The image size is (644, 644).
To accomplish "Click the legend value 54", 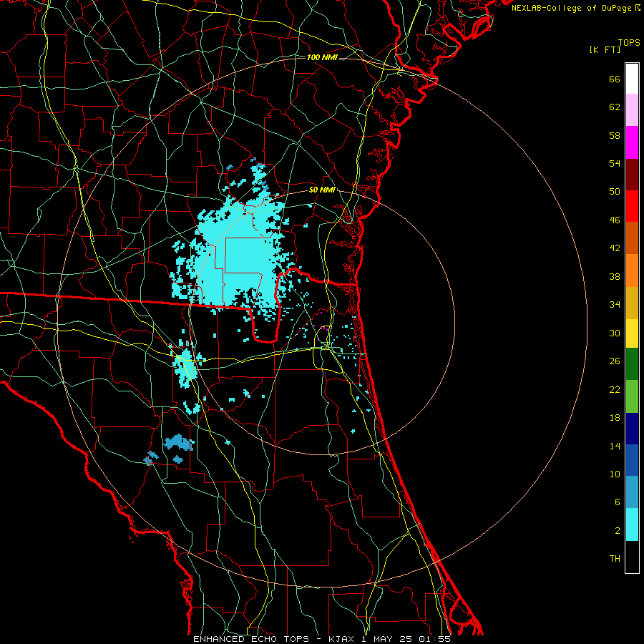I will coord(615,163).
